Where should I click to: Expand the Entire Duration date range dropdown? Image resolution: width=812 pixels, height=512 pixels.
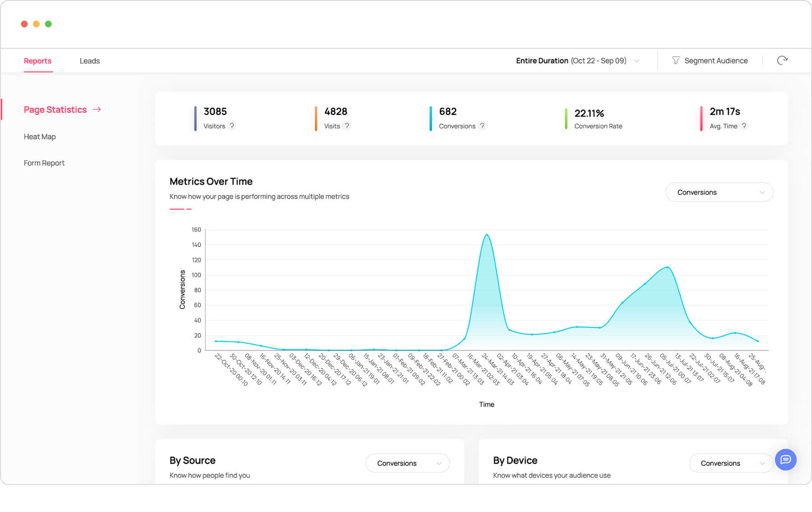point(637,61)
